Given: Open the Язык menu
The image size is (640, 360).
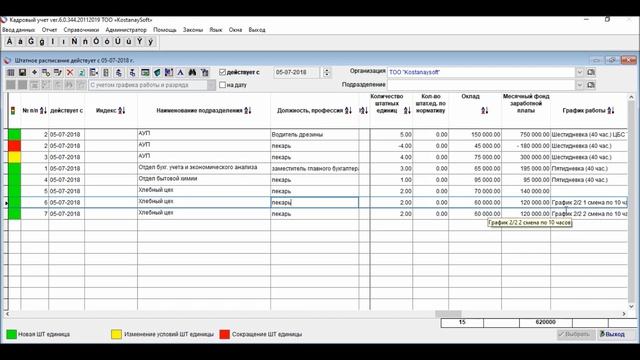Looking at the screenshot, I should tap(216, 30).
